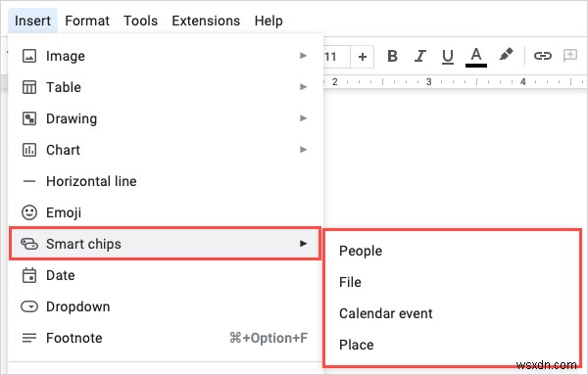This screenshot has height=375, width=588.
Task: Select Table from the Insert menu
Action: pos(166,87)
